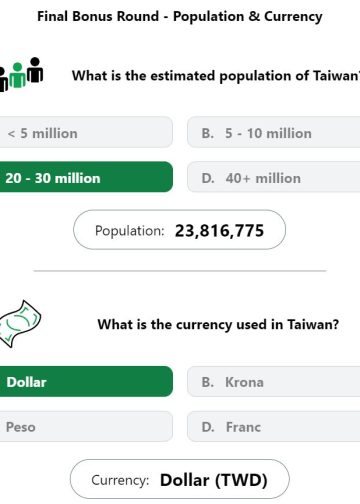Click the Population 23,816,775 result box
This screenshot has width=360, height=504.
(x=179, y=230)
